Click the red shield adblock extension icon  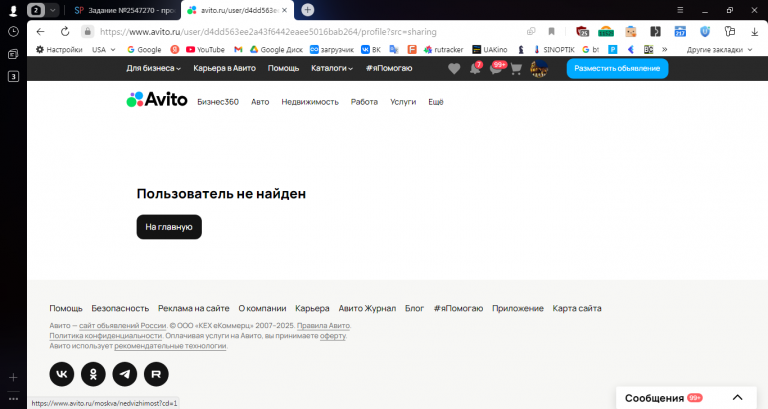pyautogui.click(x=582, y=32)
